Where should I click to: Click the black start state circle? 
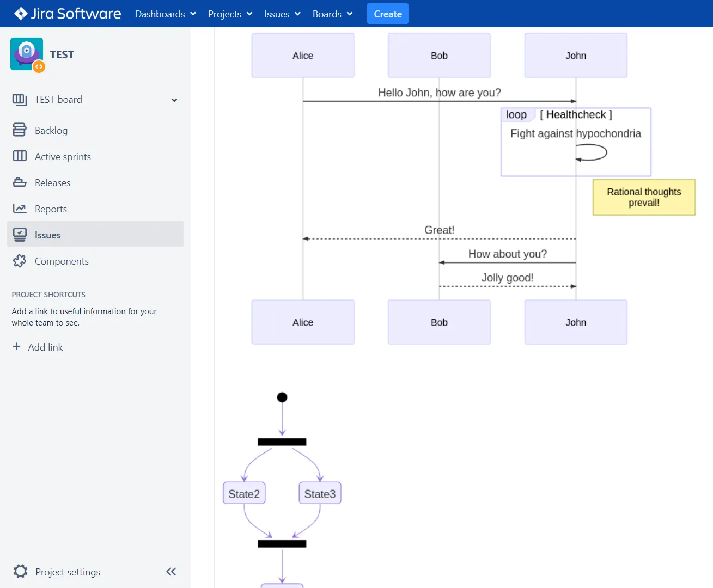point(282,397)
